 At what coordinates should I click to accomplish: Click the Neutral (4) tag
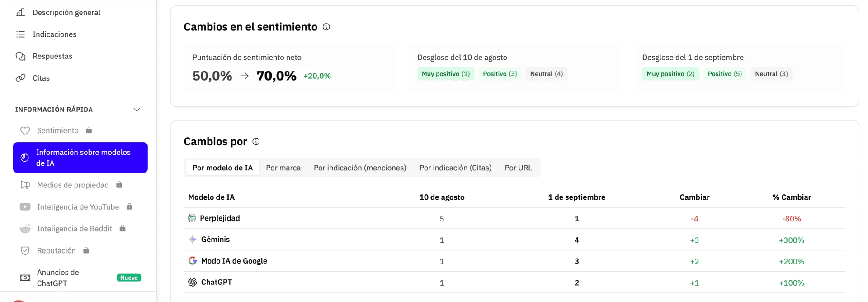(x=547, y=74)
